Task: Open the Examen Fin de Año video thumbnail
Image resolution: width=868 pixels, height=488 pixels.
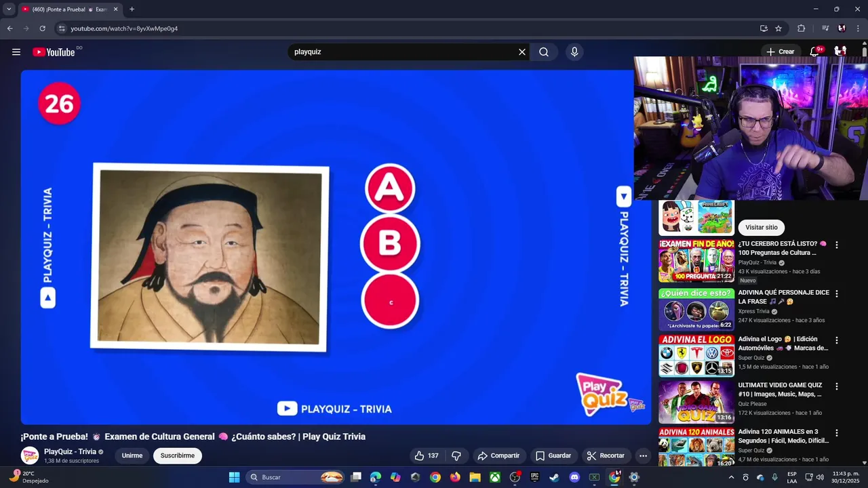Action: pyautogui.click(x=696, y=260)
